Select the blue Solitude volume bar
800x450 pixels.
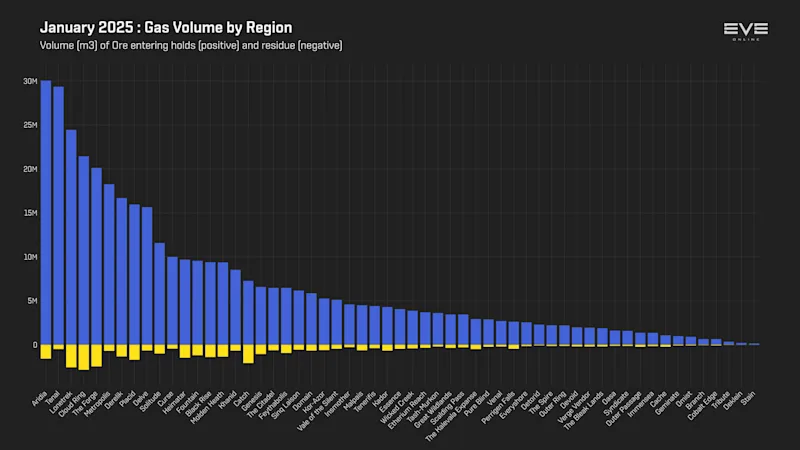click(160, 294)
